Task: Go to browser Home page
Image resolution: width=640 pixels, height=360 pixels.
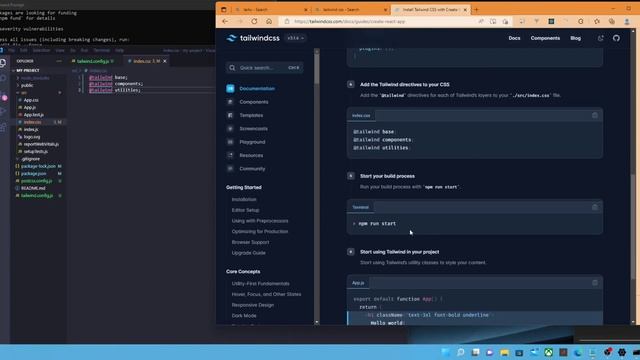Action: click(x=269, y=21)
